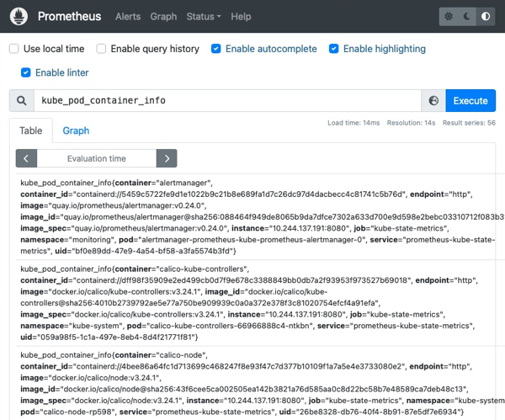This screenshot has width=505, height=420.
Task: Disable Enable autocomplete checkbox
Action: [215, 49]
